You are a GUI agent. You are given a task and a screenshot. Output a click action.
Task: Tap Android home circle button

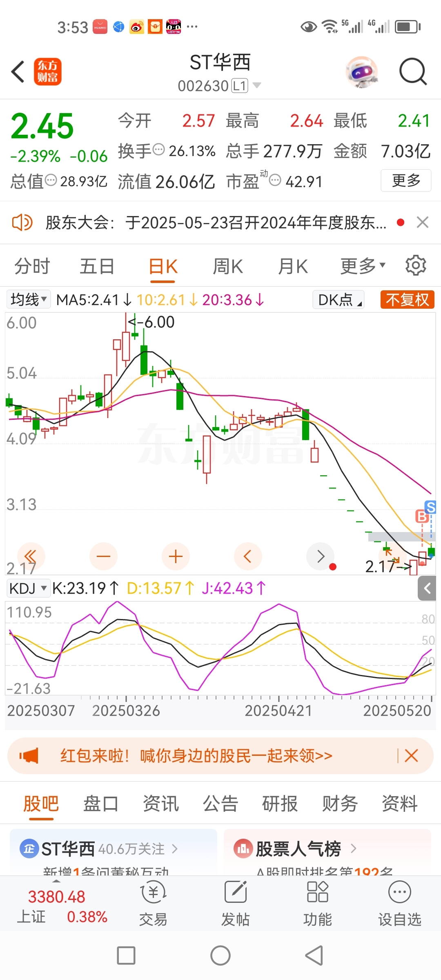click(x=220, y=955)
